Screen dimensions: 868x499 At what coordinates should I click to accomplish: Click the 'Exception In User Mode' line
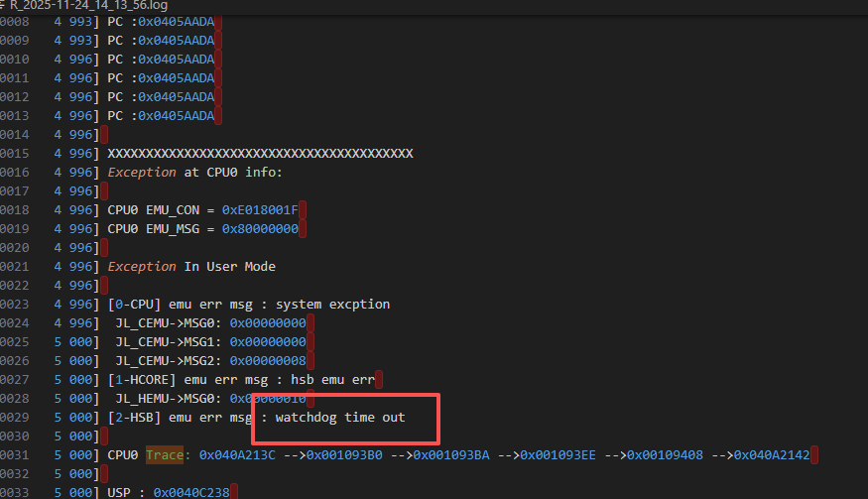(x=191, y=267)
